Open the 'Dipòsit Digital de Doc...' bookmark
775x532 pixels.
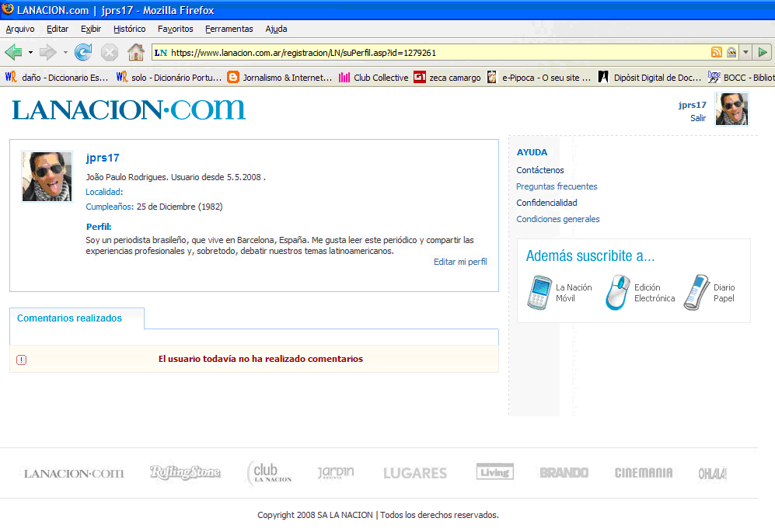click(x=649, y=77)
